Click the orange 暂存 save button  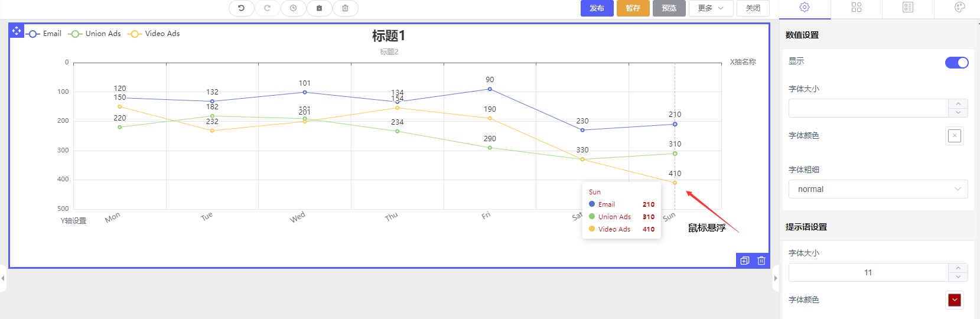633,8
